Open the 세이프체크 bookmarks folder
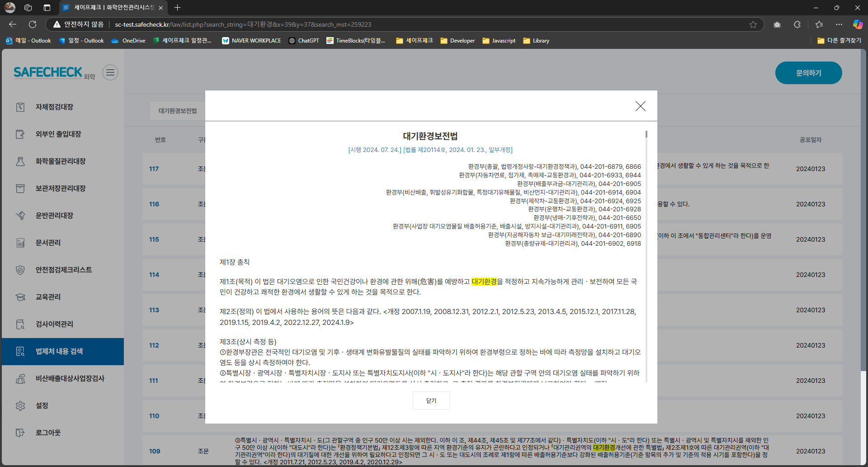The image size is (868, 467). tap(414, 41)
